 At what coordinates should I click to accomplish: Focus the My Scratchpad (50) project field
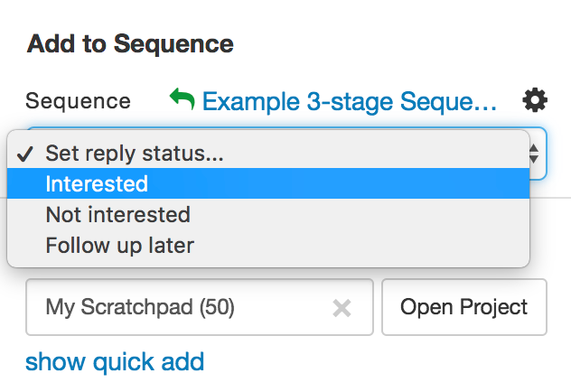[181, 308]
